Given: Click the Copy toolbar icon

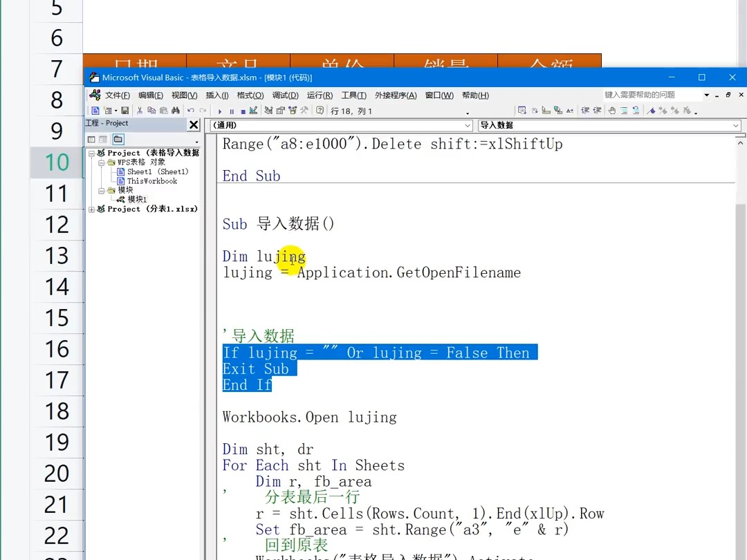Looking at the screenshot, I should (x=151, y=111).
